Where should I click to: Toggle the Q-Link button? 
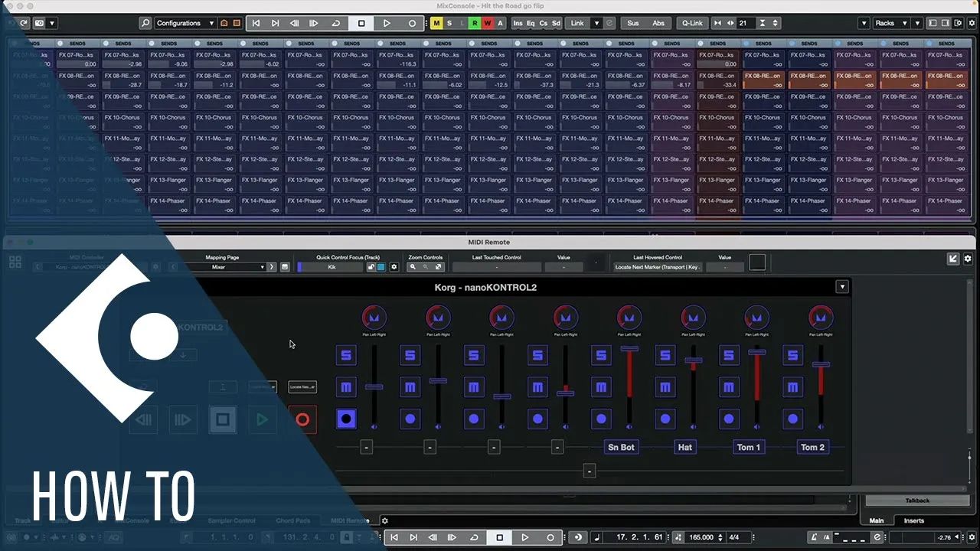692,23
